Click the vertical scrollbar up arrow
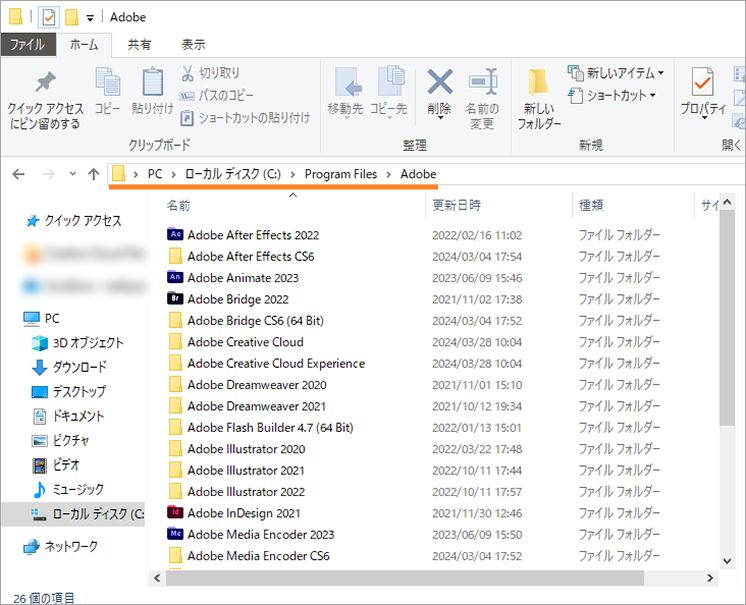Screen dimensions: 746x605 [727, 203]
